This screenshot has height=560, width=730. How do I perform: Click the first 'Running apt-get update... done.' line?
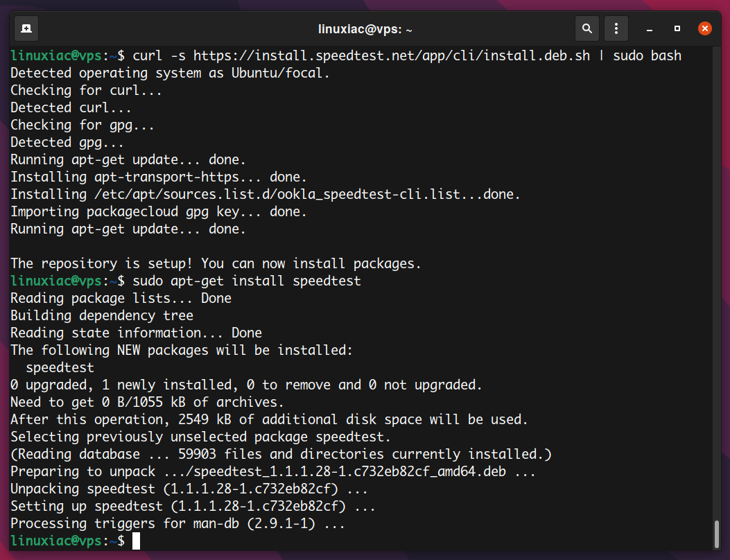[128, 159]
